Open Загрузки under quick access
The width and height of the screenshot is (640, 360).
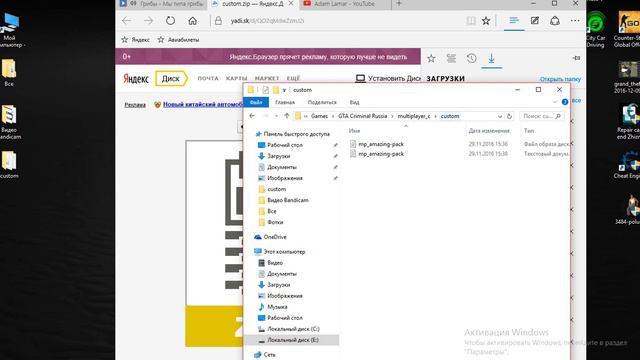(x=278, y=156)
